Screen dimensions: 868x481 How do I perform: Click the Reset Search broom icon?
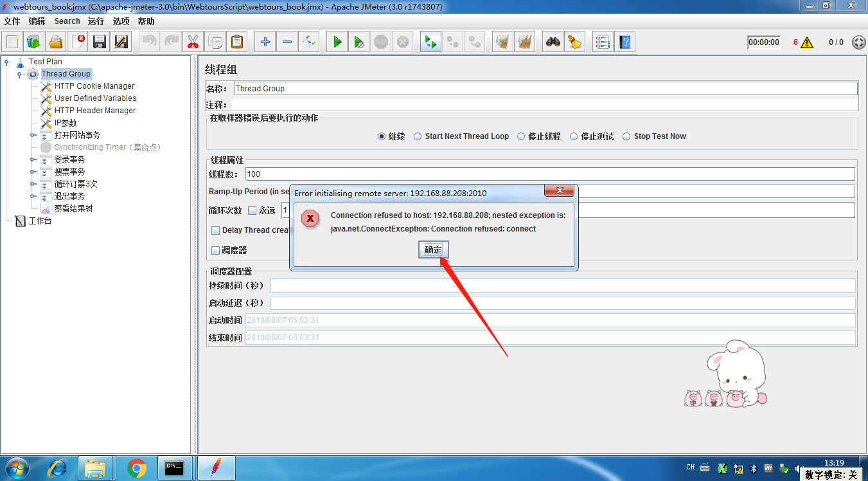click(574, 42)
